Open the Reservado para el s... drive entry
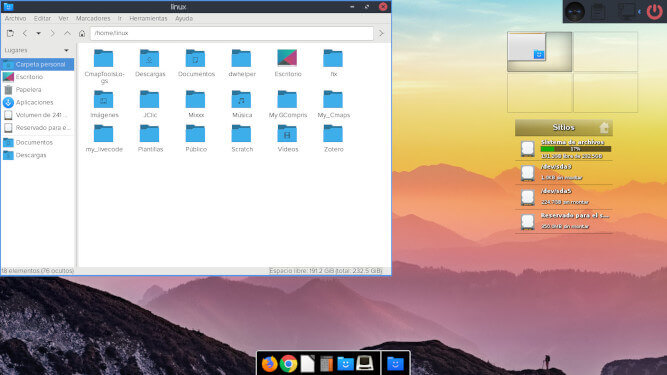The width and height of the screenshot is (667, 375). point(564,221)
